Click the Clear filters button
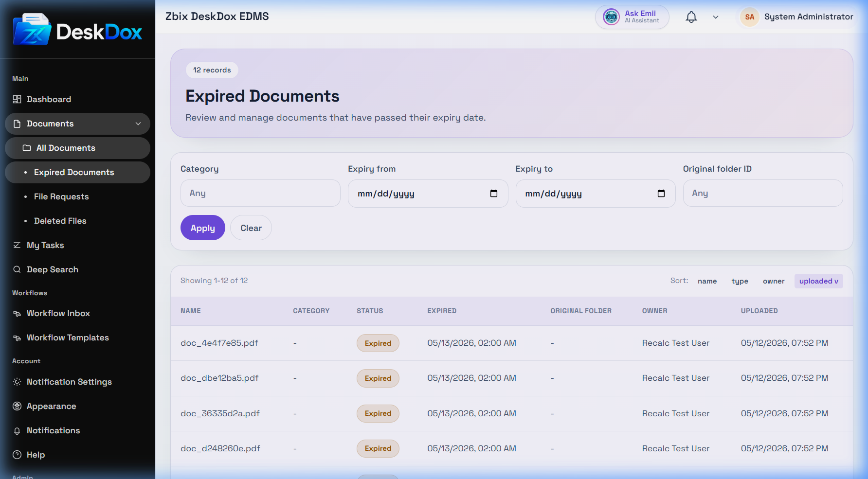The image size is (868, 479). [251, 228]
